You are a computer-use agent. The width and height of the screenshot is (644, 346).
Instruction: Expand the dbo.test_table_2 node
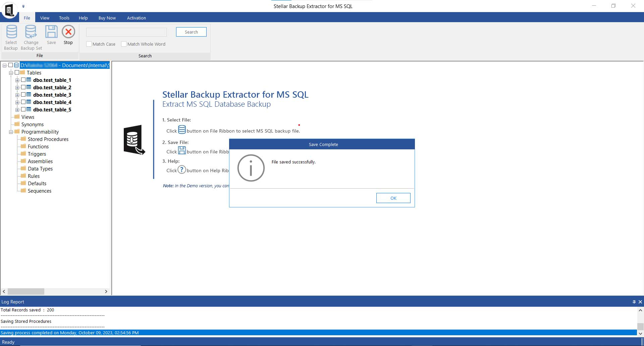[x=17, y=88]
